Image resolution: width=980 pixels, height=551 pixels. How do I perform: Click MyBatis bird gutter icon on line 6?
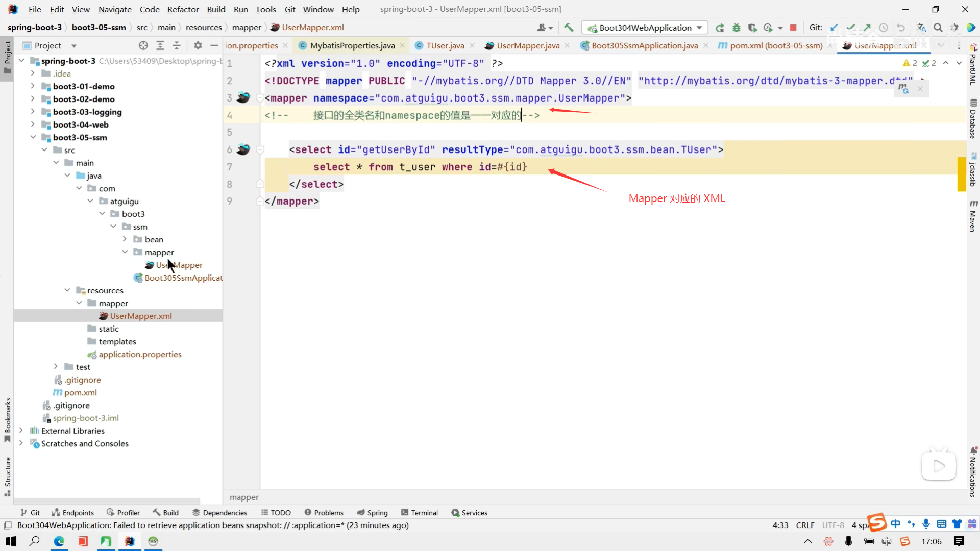pyautogui.click(x=243, y=149)
